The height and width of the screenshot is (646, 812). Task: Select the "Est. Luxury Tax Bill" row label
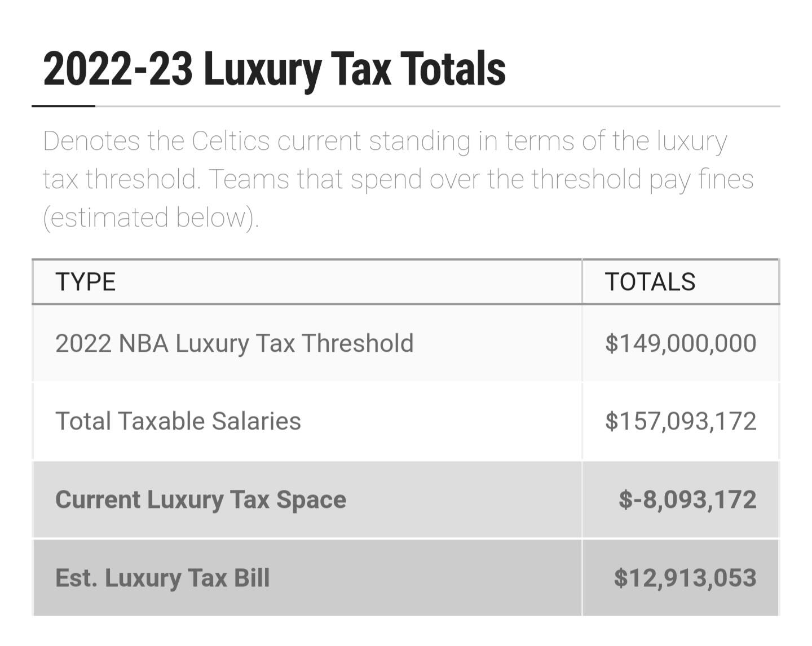162,578
